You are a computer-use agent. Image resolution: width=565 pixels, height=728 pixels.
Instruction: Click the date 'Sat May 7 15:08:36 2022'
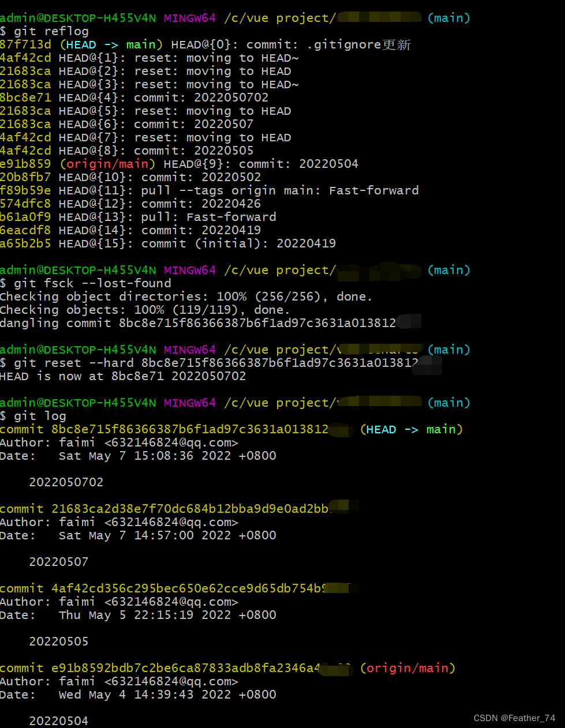point(144,456)
